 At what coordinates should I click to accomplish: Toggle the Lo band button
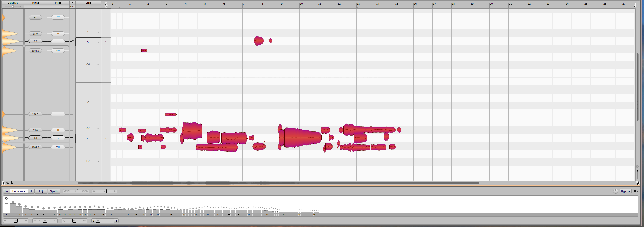click(6, 191)
